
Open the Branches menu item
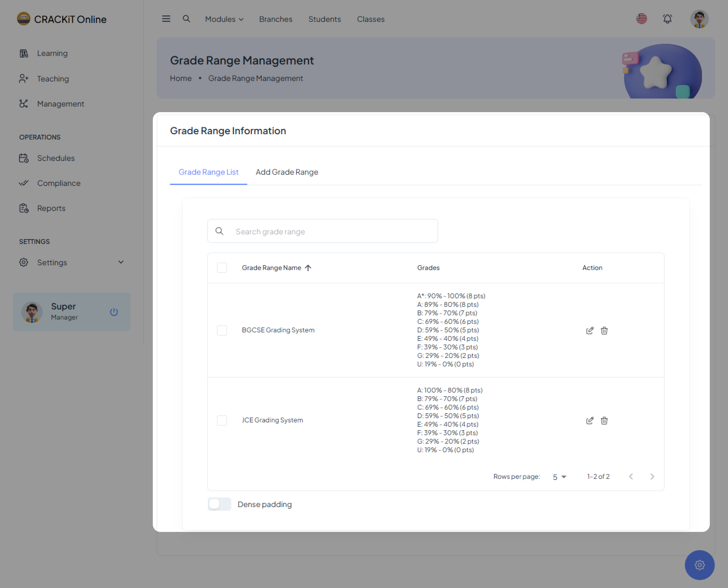275,19
